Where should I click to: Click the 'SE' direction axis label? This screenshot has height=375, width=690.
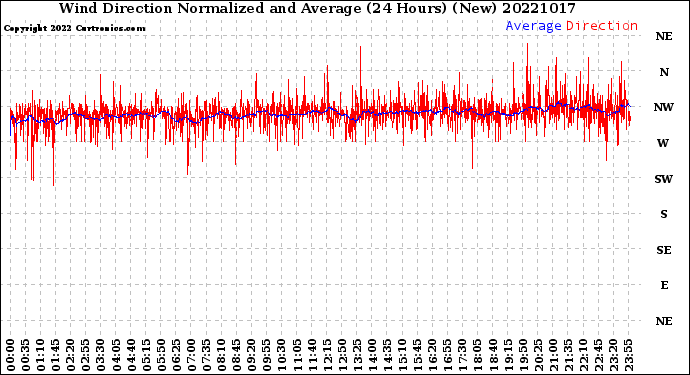coord(664,250)
